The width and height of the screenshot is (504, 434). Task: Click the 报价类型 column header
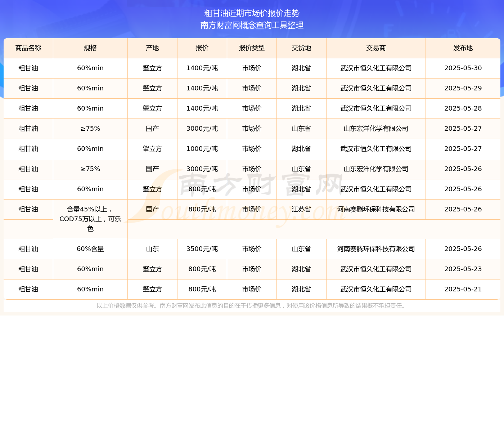[x=252, y=48]
